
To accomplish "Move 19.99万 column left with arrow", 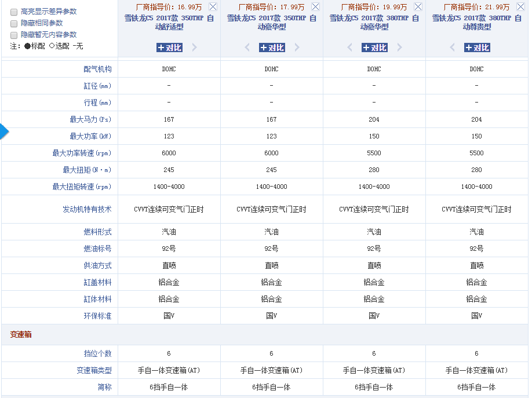I will 350,48.
